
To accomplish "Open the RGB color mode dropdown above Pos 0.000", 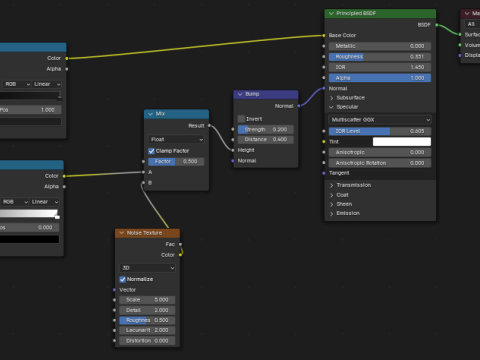I will (15, 202).
